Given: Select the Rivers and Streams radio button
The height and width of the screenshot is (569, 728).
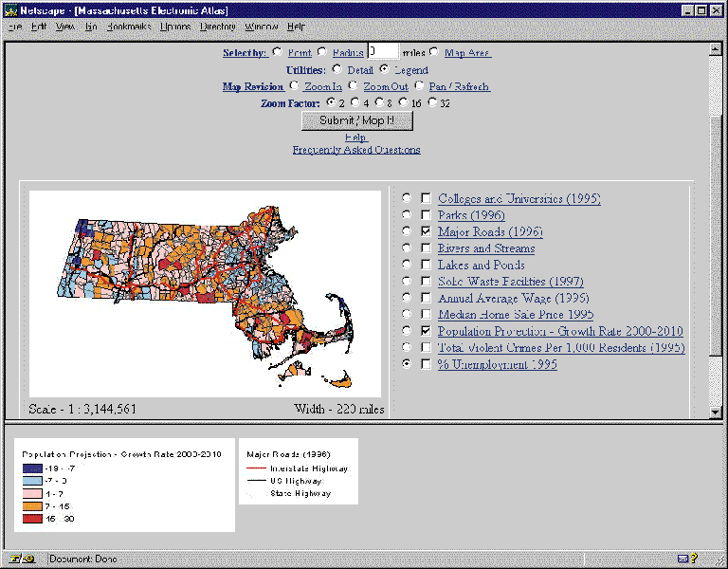Looking at the screenshot, I should coord(407,248).
